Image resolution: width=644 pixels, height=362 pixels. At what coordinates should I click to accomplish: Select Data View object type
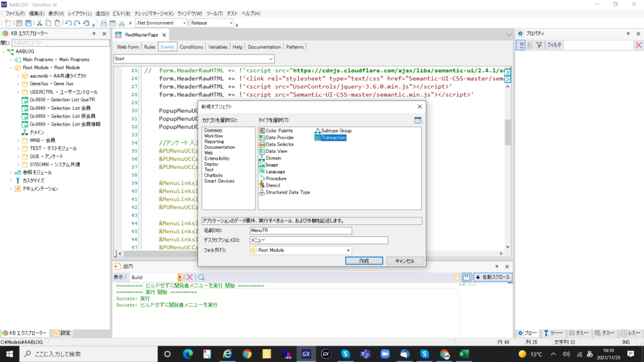[x=273, y=151]
